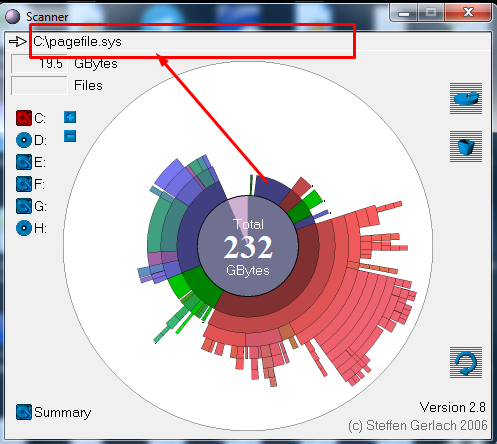Click the Files count box
Screen dimensions: 497x444
[x=39, y=85]
